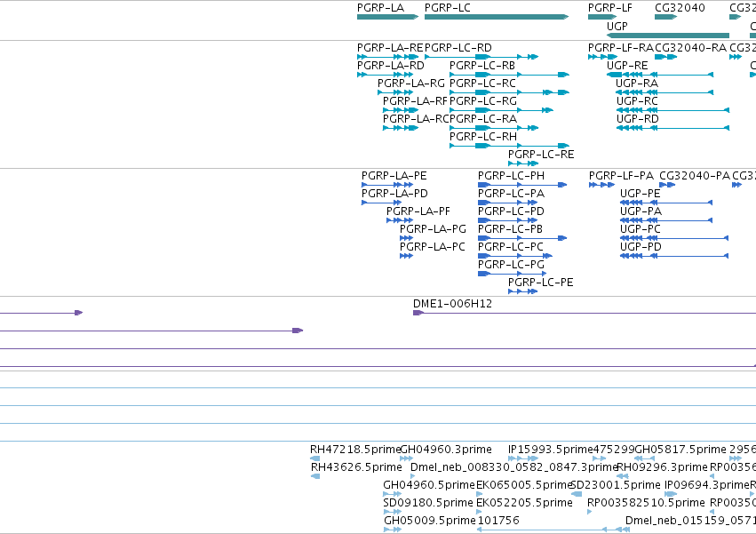Open transcript PGRP-LC-RB
Viewport: 756px width, 534px height.
[482, 66]
